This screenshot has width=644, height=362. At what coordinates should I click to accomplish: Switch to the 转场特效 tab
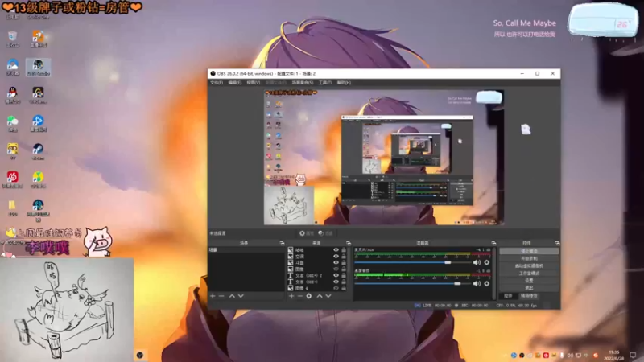(529, 296)
